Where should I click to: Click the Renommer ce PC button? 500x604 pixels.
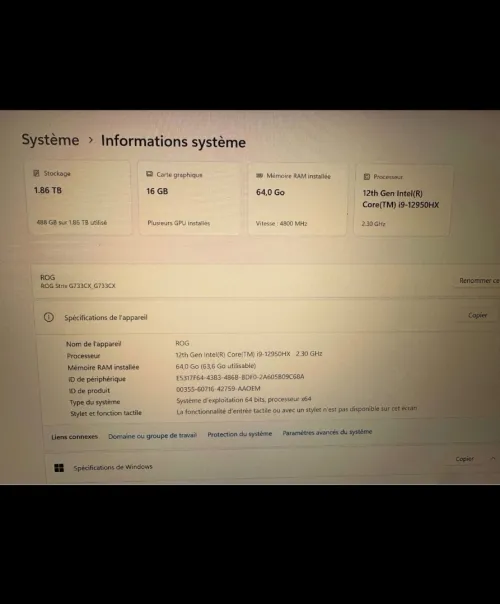(x=479, y=280)
